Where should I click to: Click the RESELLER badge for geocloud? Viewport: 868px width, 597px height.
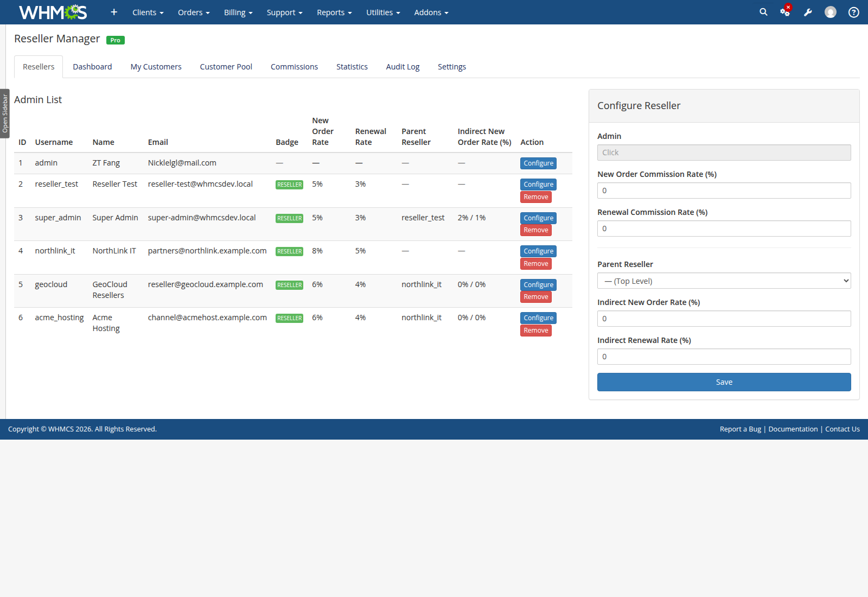(x=289, y=285)
